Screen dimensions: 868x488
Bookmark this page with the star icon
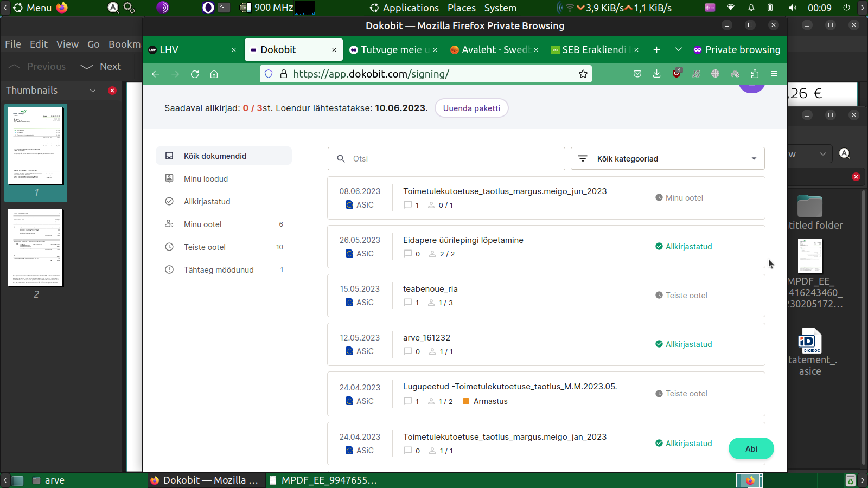[583, 74]
